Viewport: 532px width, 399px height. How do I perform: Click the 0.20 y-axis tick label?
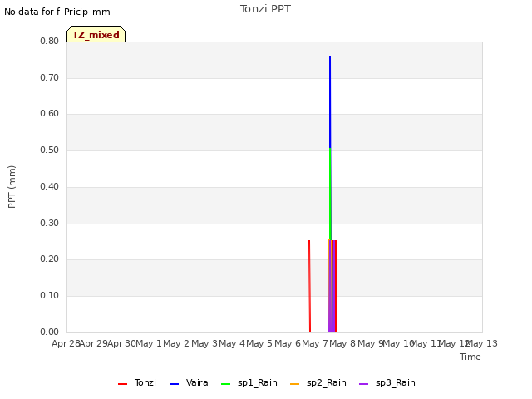[50, 259]
